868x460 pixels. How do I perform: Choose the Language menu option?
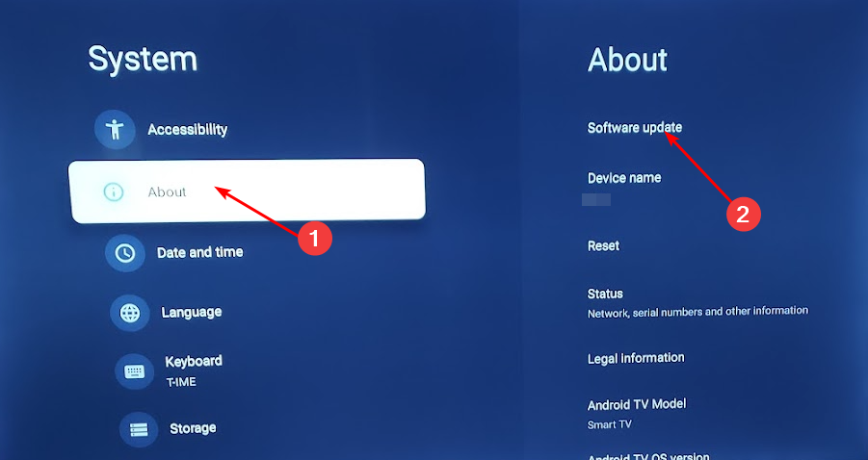tap(192, 313)
